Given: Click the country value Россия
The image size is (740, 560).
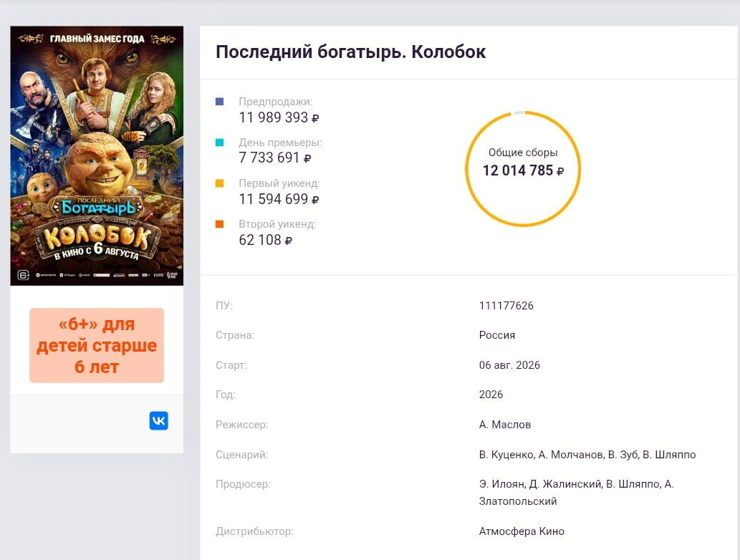Looking at the screenshot, I should click(497, 335).
